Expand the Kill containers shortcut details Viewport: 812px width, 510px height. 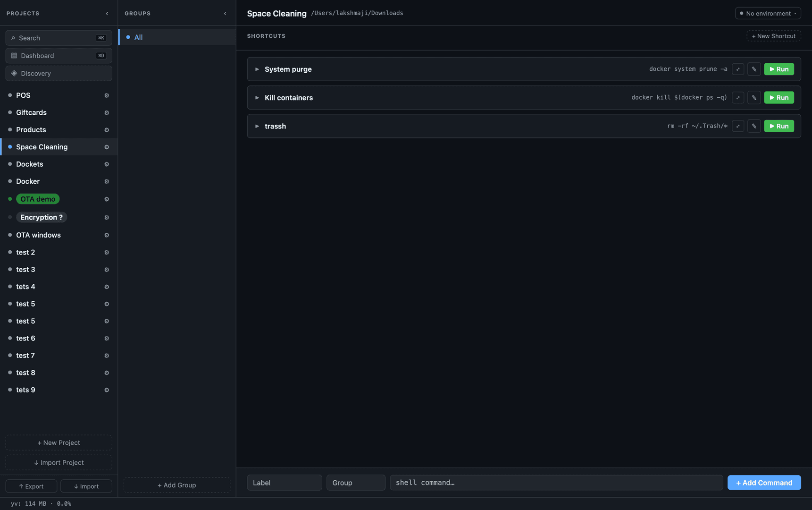click(x=257, y=98)
